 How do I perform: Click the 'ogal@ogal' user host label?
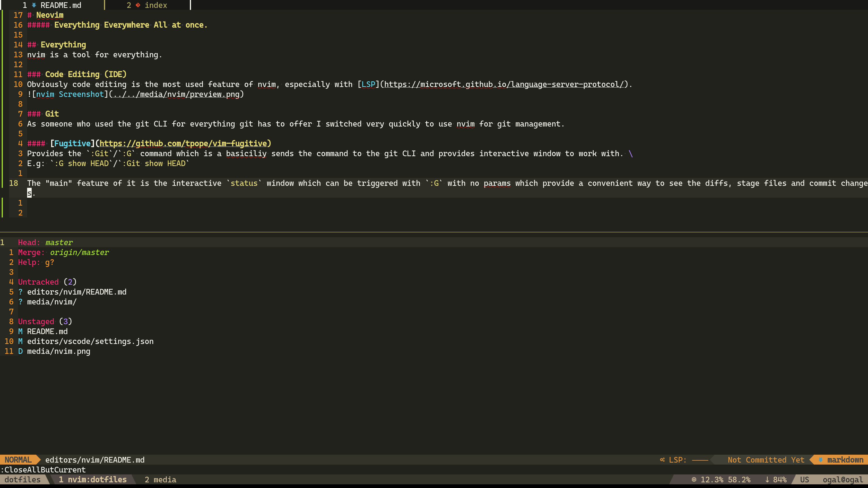pos(843,480)
